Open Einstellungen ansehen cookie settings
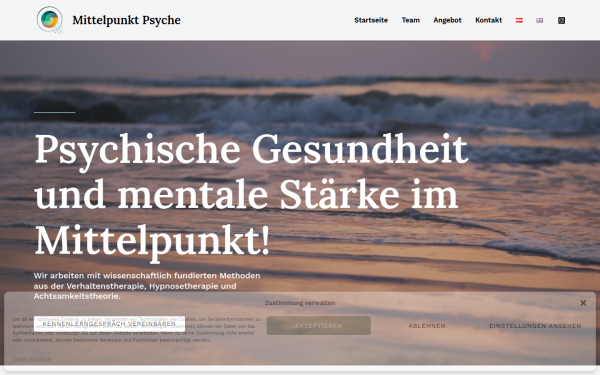Image resolution: width=600 pixels, height=375 pixels. (x=535, y=326)
